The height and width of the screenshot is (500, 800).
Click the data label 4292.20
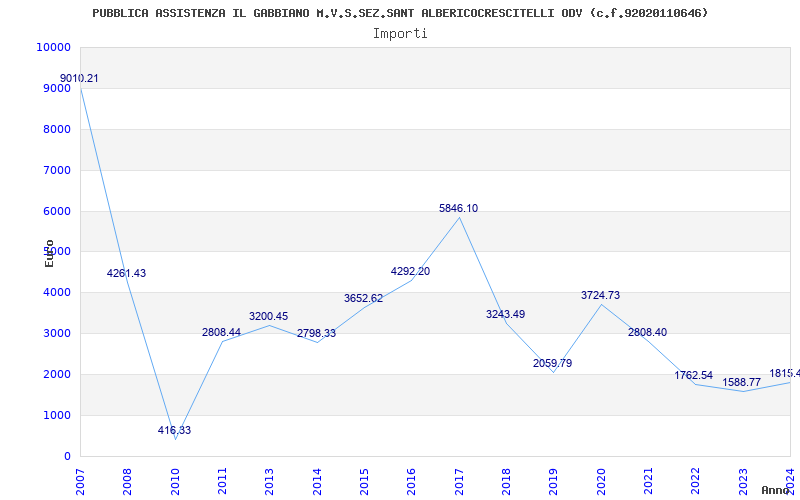tap(410, 271)
